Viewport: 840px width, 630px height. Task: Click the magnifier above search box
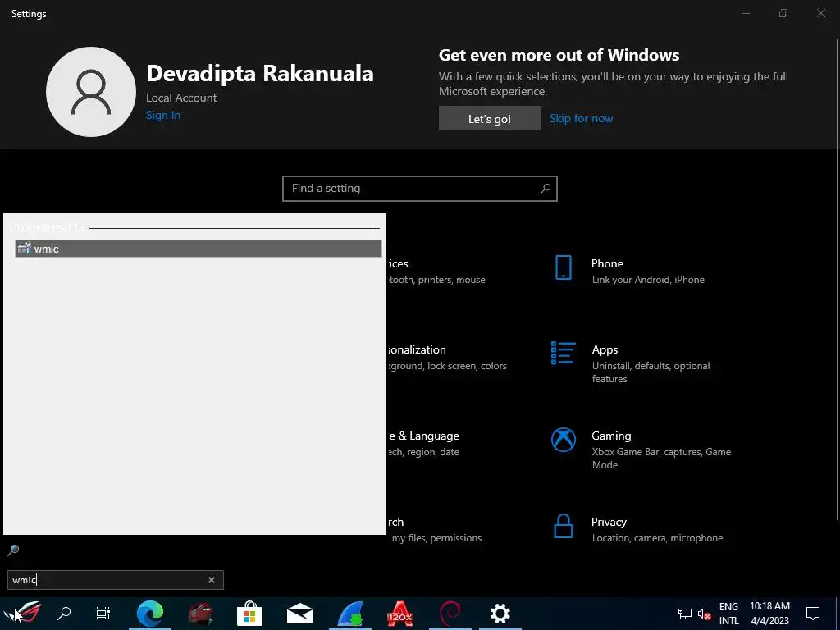click(x=13, y=550)
